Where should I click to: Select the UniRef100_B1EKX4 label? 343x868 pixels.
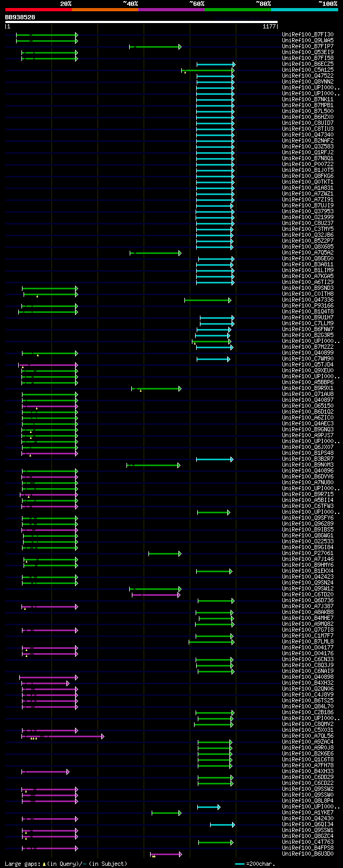[308, 571]
